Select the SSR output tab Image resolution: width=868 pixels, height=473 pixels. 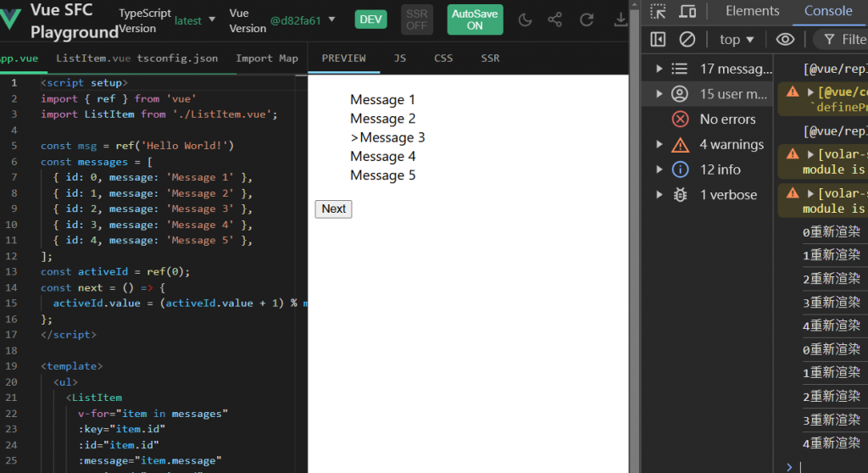[x=490, y=58]
